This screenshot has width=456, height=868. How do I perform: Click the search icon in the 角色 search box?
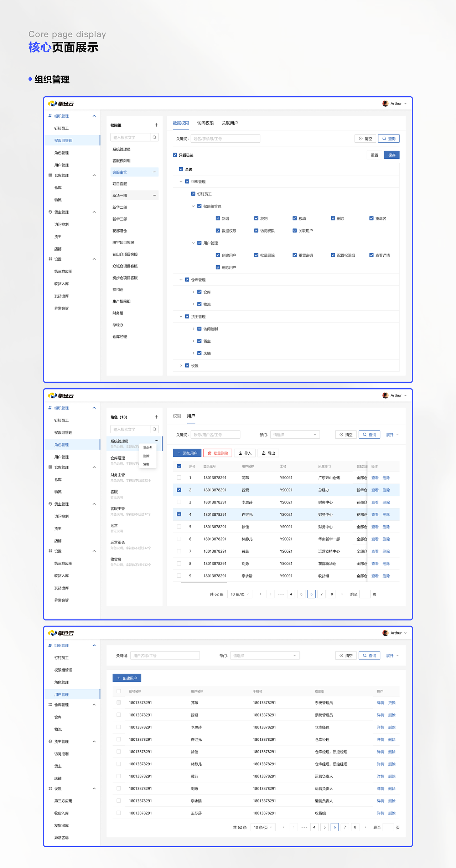tap(155, 429)
